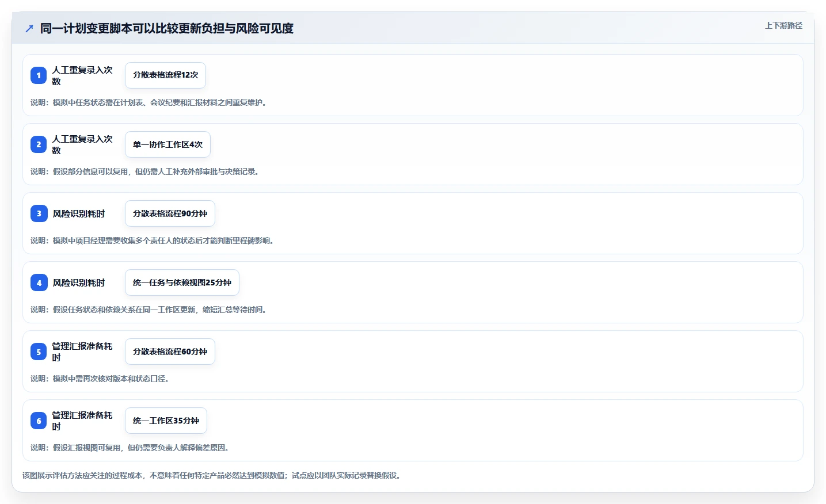
Task: Click the note about 判断里程碑影响
Action: [x=152, y=240]
